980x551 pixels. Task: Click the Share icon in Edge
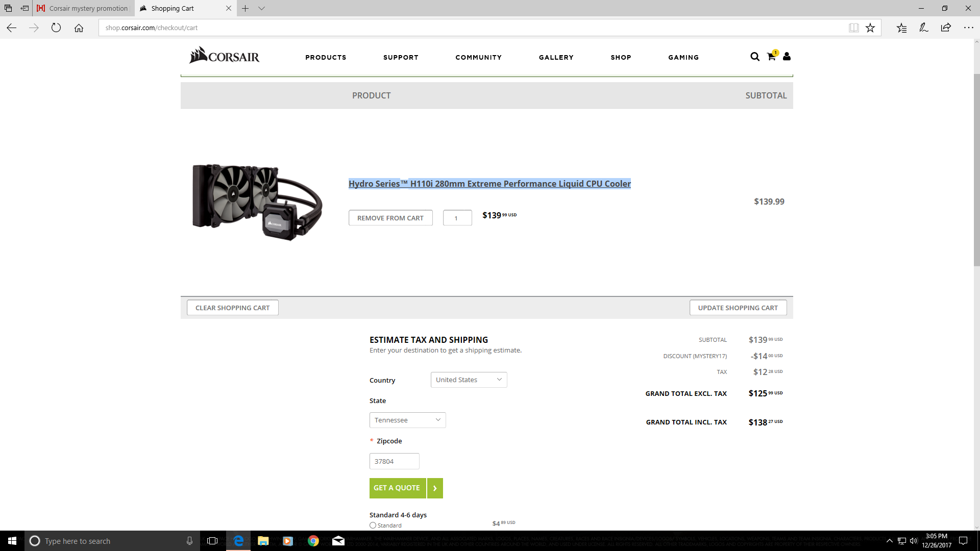946,28
